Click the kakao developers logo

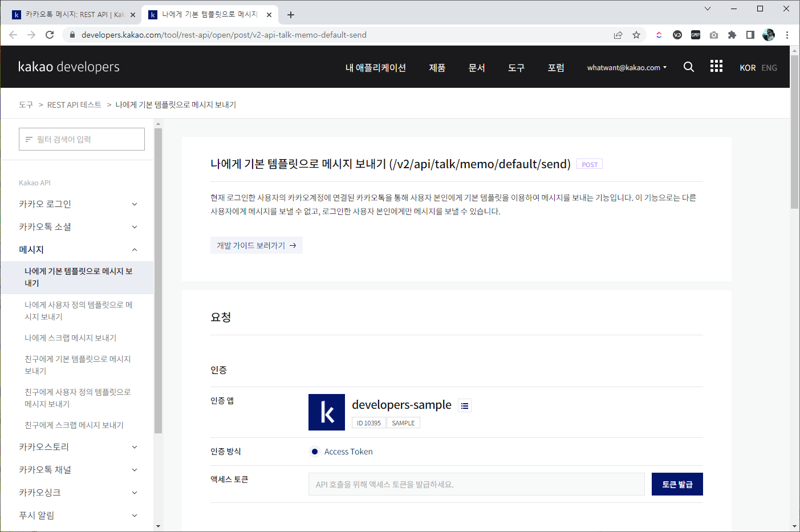click(x=69, y=67)
